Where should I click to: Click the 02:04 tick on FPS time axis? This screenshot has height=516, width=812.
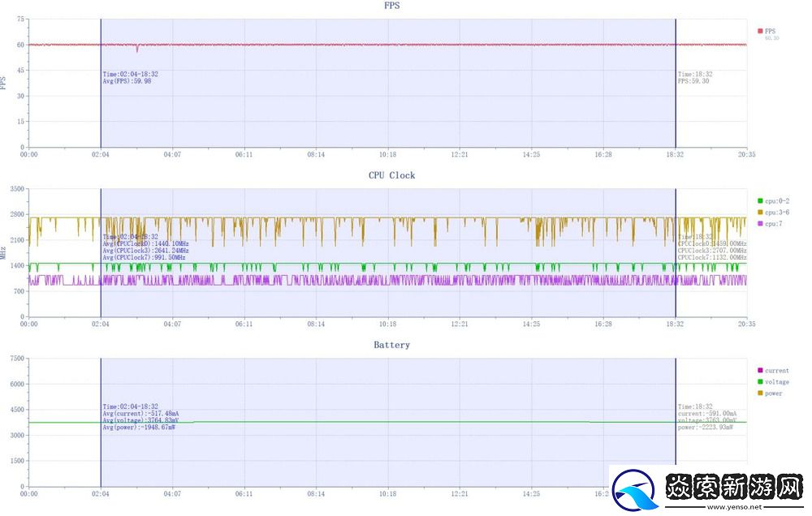pyautogui.click(x=101, y=153)
